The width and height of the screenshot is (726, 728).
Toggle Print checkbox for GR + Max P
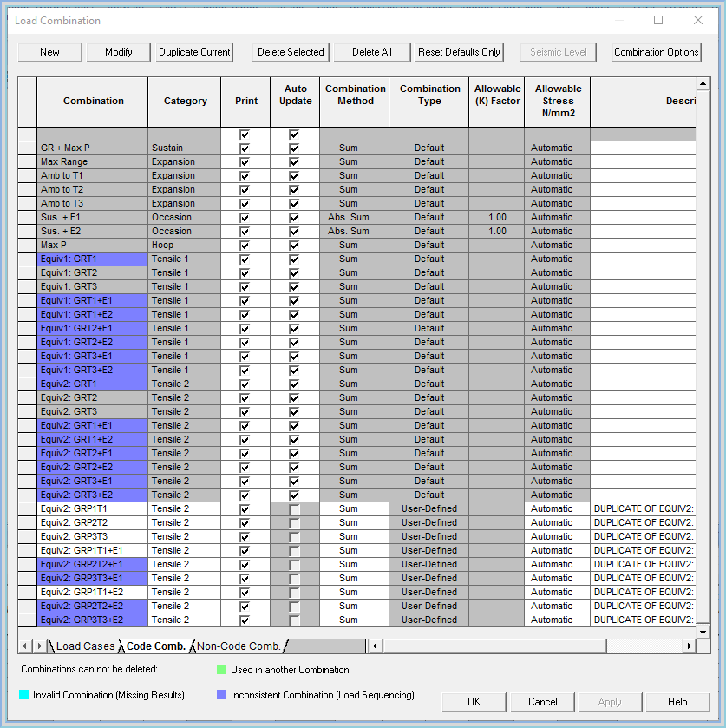[x=245, y=148]
